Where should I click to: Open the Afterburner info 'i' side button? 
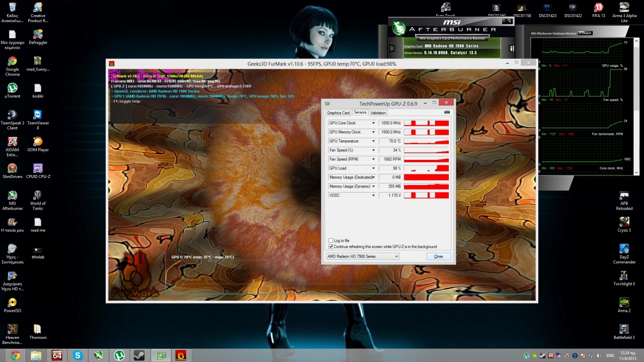point(512,48)
